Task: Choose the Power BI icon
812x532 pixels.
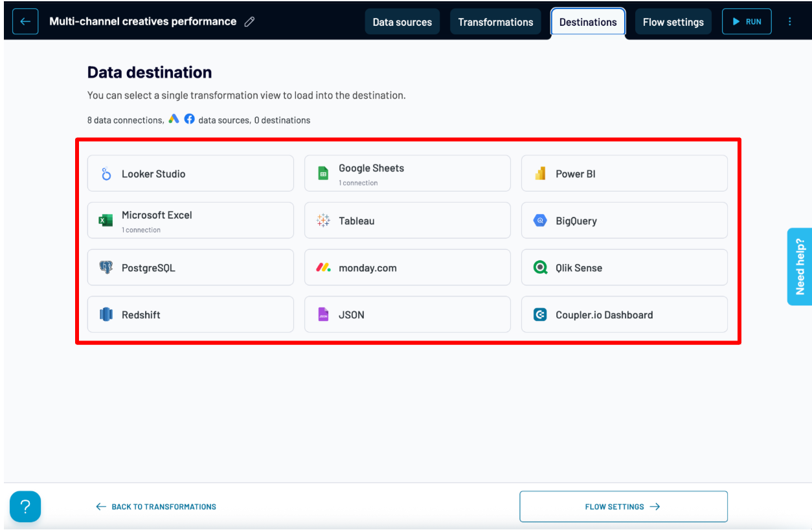Action: (x=540, y=173)
